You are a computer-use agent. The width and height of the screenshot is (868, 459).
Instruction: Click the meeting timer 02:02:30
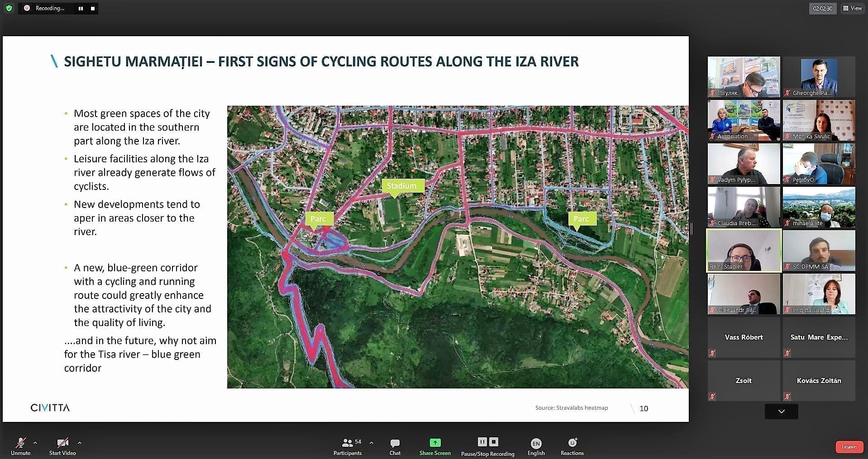[x=822, y=8]
